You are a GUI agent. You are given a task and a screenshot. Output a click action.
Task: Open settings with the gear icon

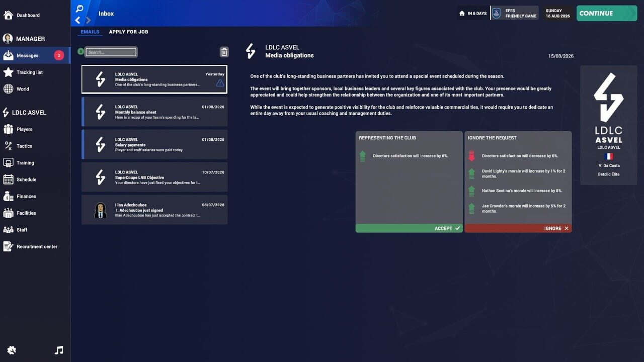12,350
